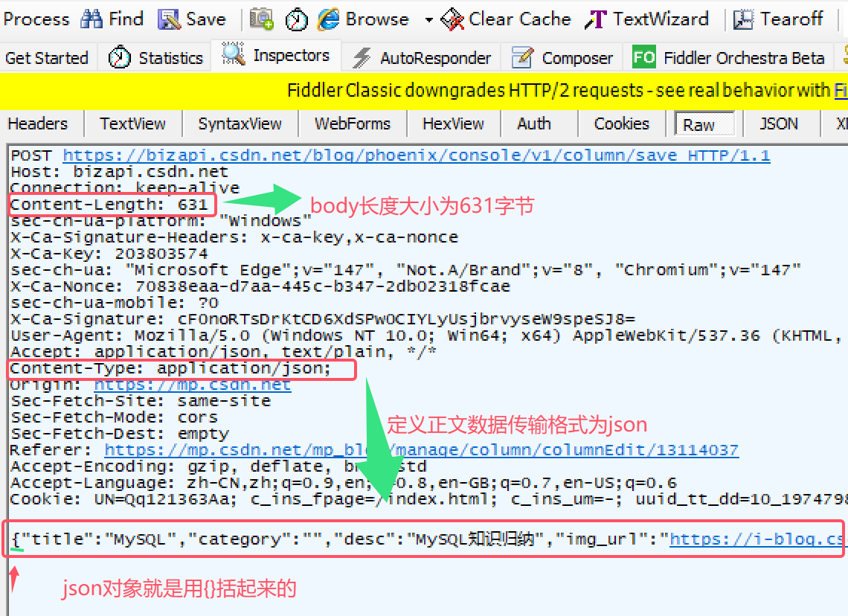Screen dimensions: 848x616
Task: Click the Host: bizapi.csdn.net line
Action: [x=120, y=172]
